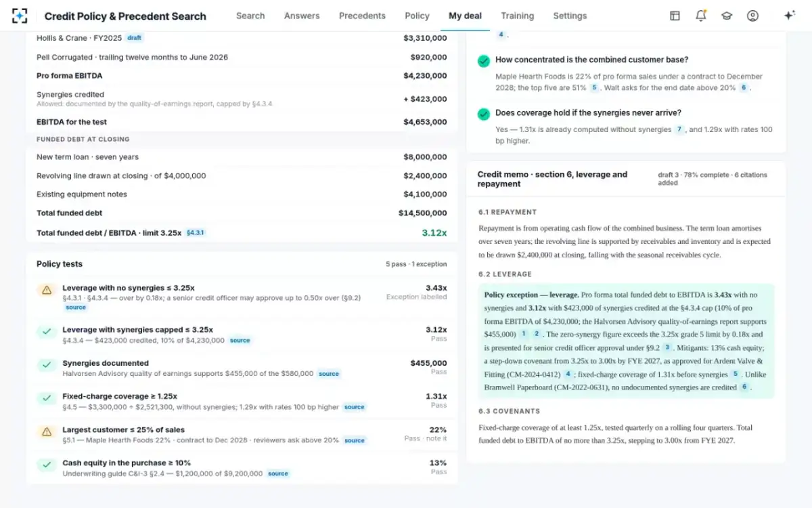Click check icon beside Leverage with synergies capped
812x508 pixels.
pyautogui.click(x=47, y=332)
